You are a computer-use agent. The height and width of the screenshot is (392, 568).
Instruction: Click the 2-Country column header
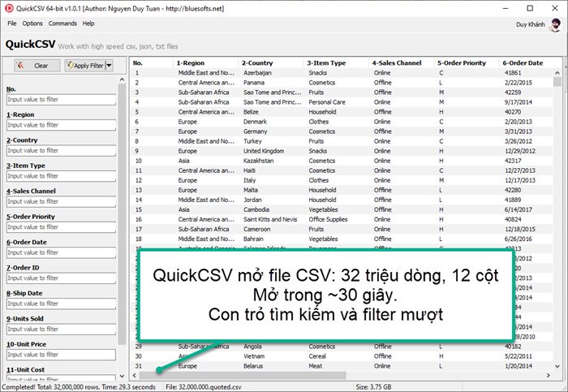click(271, 63)
